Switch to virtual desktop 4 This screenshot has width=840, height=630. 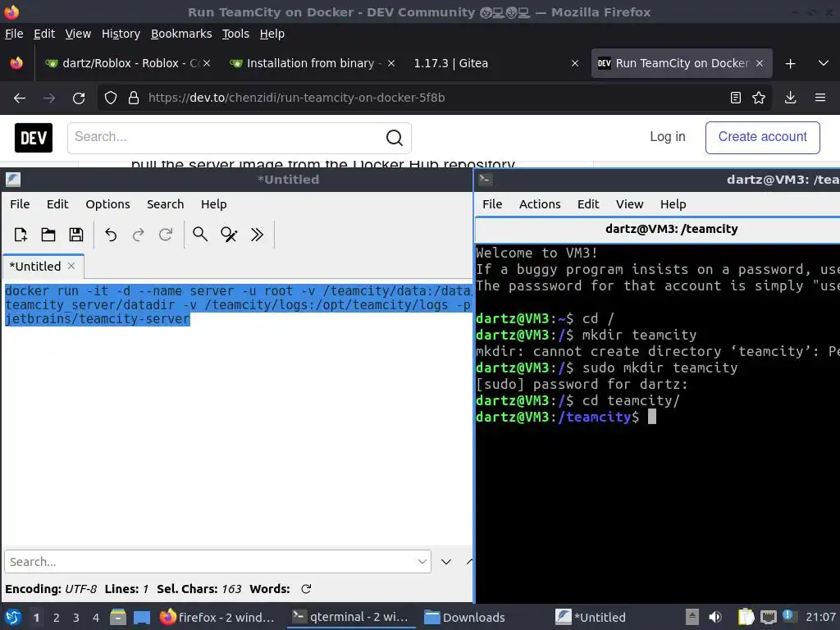[96, 618]
